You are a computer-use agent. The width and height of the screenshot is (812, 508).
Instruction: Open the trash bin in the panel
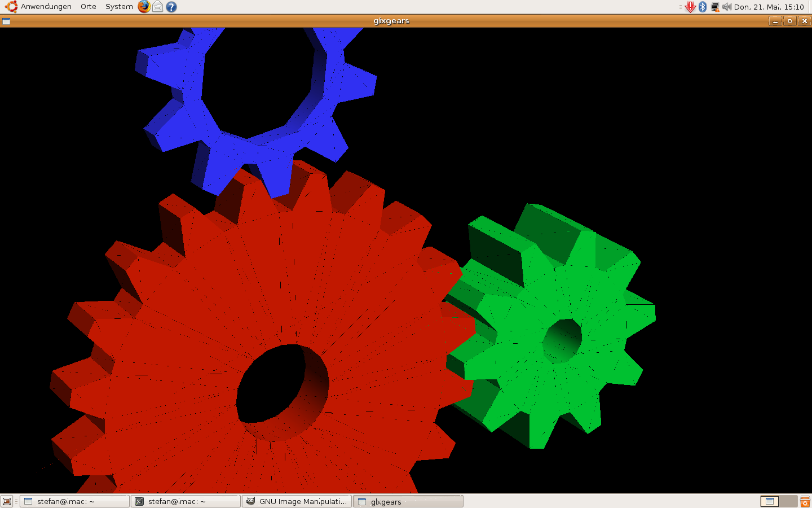tap(805, 501)
